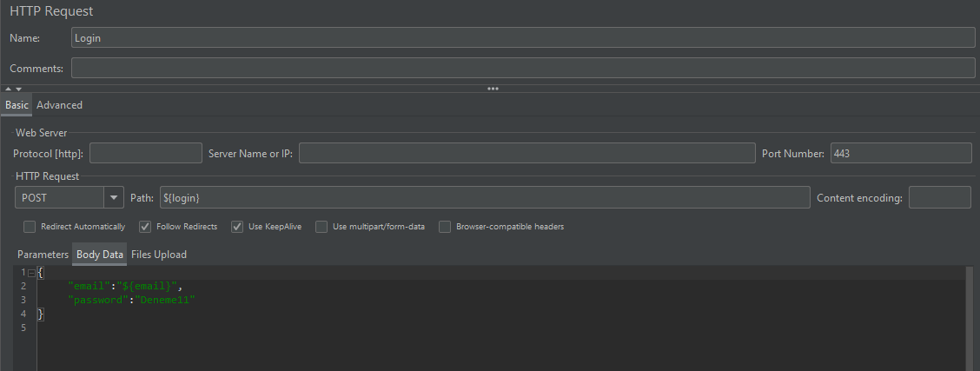980x371 pixels.
Task: Select the Body Data tab
Action: click(x=100, y=255)
